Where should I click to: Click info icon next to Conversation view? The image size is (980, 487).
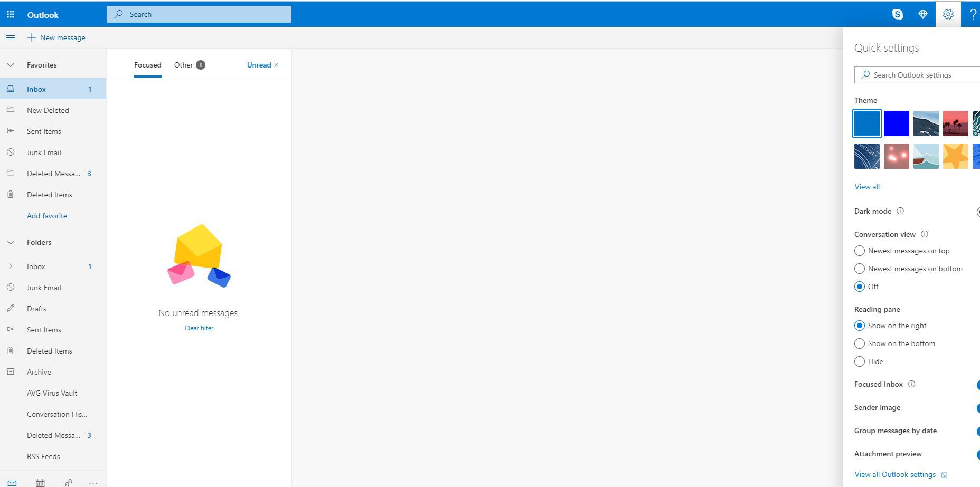(924, 234)
